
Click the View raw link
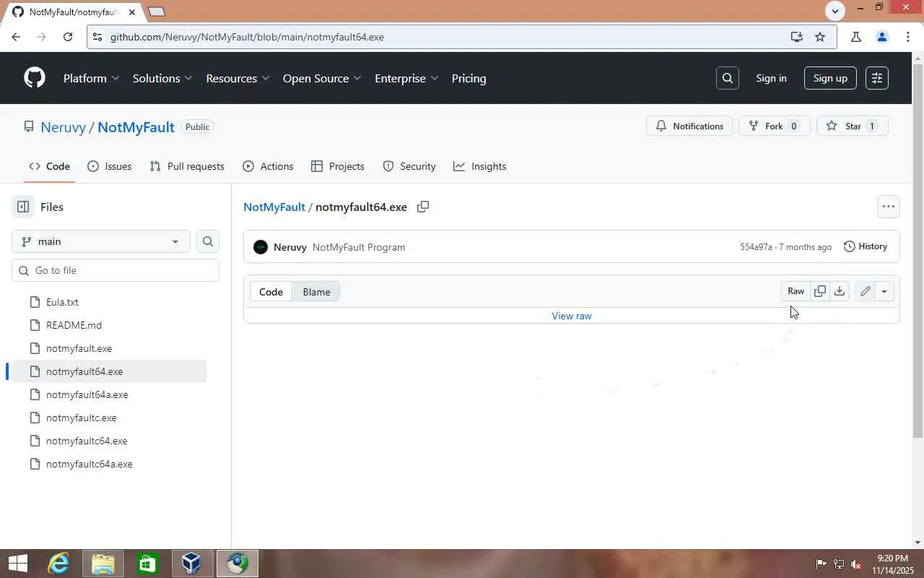[x=572, y=316]
